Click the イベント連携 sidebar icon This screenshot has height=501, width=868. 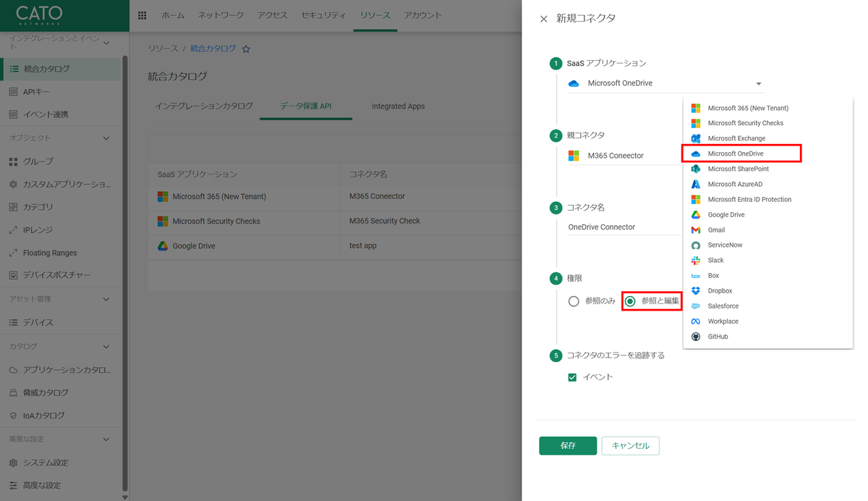[x=13, y=114]
